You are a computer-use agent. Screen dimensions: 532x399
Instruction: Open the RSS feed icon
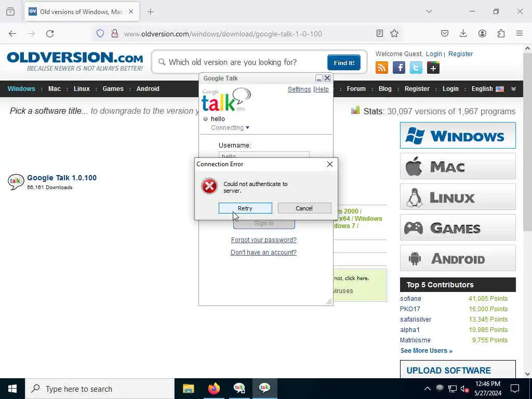382,68
